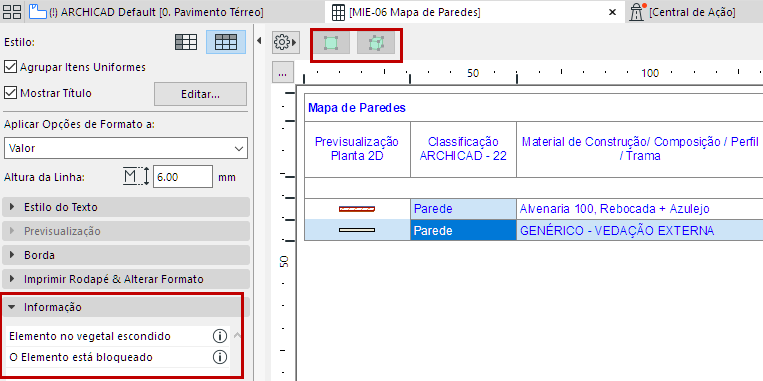Click info icon for Elemento no vegetal escondido
The width and height of the screenshot is (763, 381).
pyautogui.click(x=220, y=336)
